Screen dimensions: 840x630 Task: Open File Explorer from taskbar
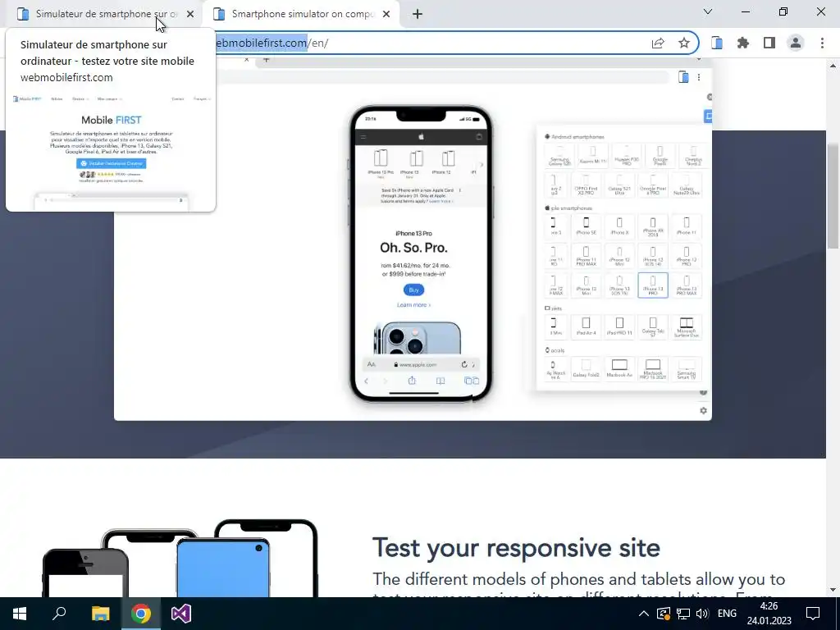point(100,614)
